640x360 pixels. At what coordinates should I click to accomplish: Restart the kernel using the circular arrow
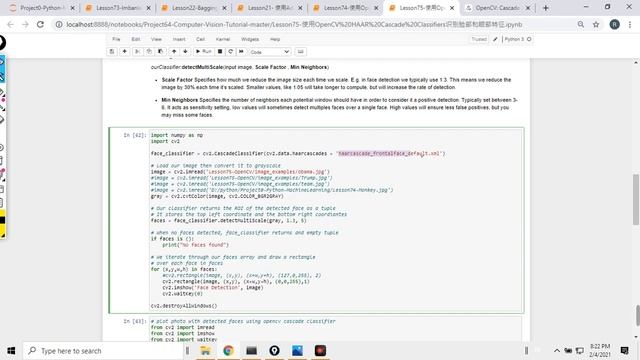point(231,51)
